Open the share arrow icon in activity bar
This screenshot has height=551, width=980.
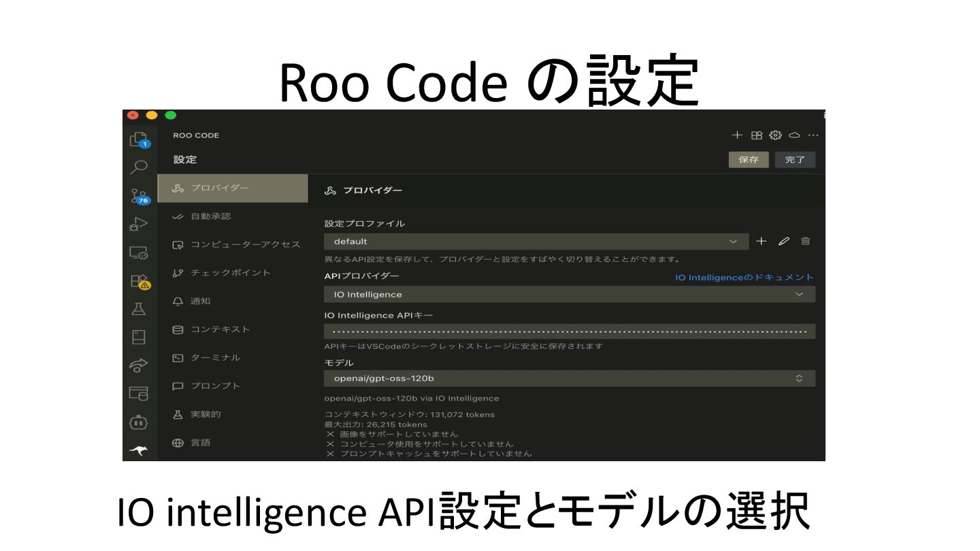click(x=139, y=365)
